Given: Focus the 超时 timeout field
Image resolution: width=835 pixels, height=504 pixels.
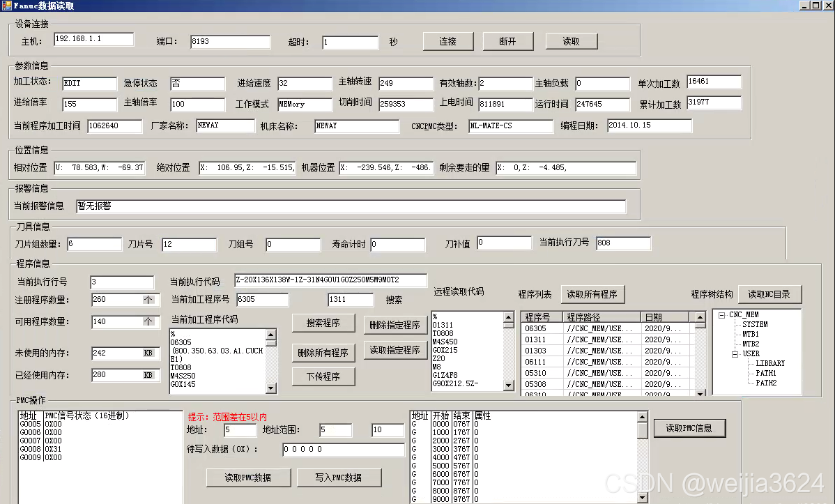Looking at the screenshot, I should (x=350, y=43).
